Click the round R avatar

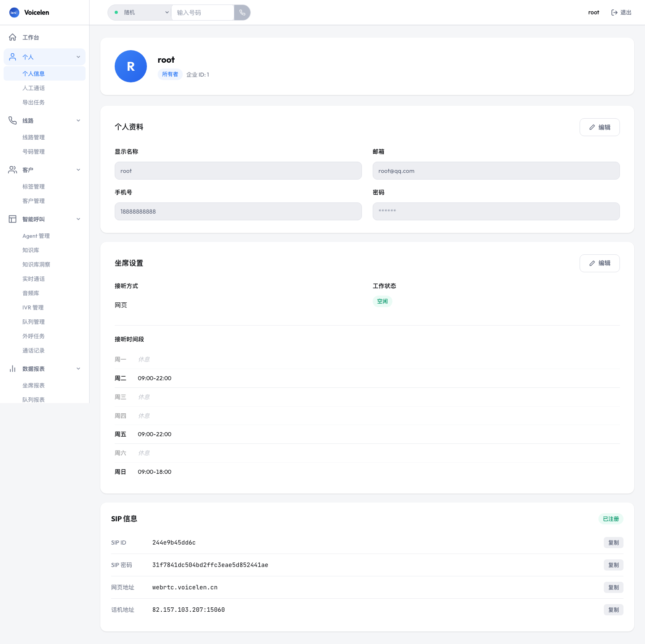(131, 66)
